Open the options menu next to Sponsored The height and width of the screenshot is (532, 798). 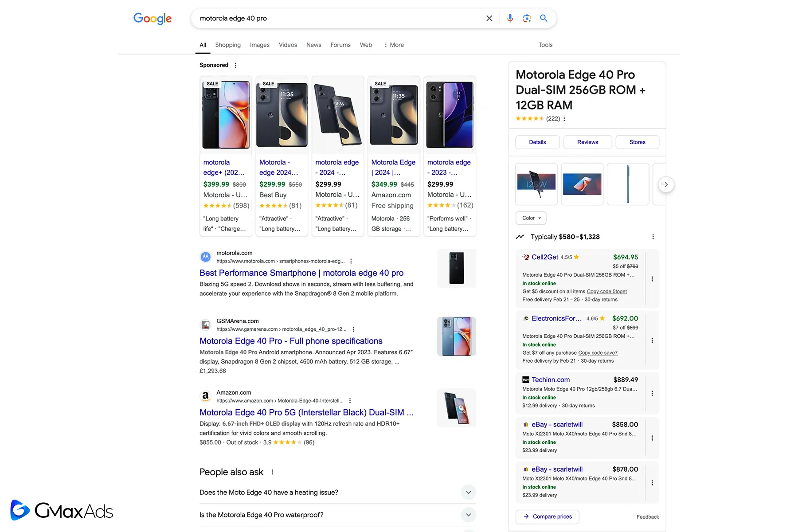(235, 65)
